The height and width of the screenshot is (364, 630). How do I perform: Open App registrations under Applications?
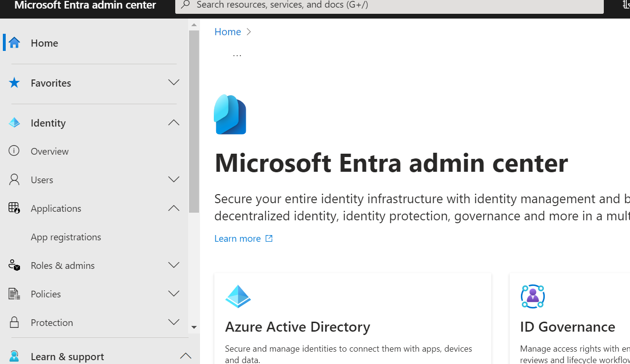click(x=66, y=237)
